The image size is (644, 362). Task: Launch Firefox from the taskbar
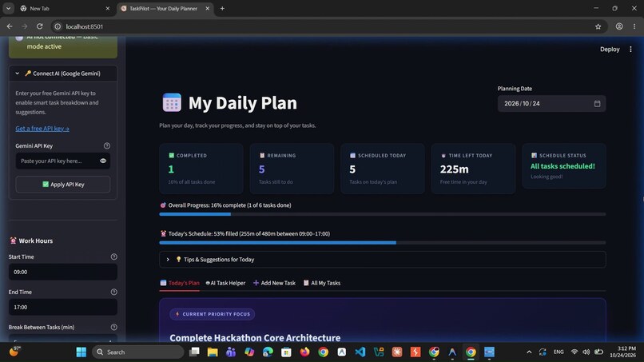pos(304,352)
